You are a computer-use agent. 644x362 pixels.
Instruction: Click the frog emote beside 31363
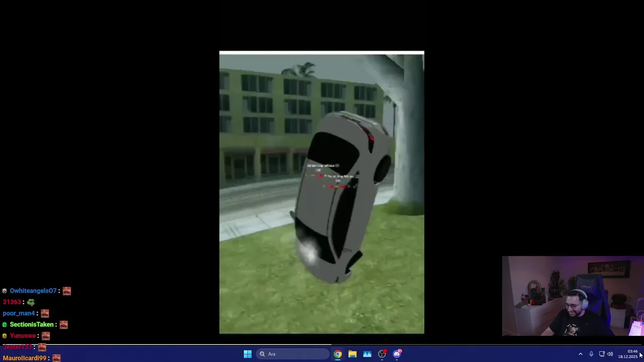pos(31,302)
